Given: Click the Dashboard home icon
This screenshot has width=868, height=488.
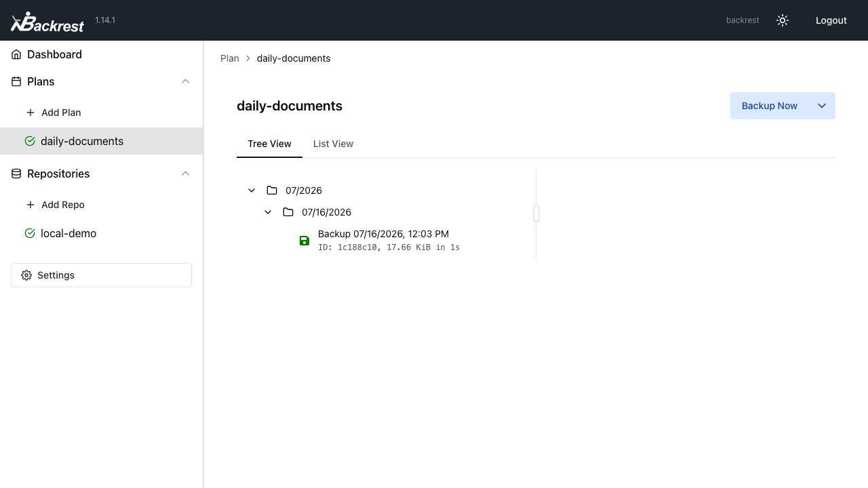Looking at the screenshot, I should point(16,54).
